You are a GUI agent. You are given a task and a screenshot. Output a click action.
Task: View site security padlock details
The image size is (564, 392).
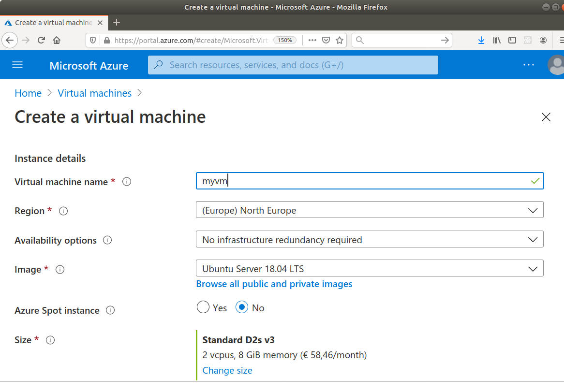107,40
